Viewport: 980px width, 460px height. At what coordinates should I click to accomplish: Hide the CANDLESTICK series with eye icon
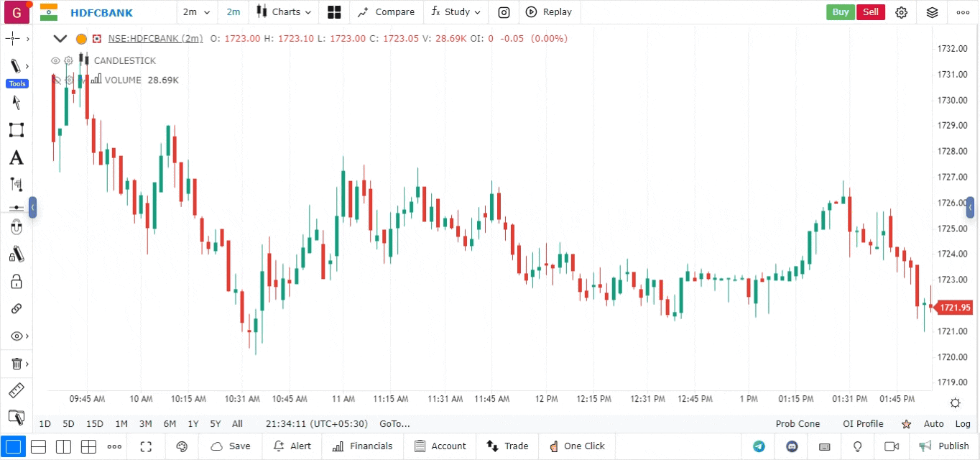click(x=55, y=61)
